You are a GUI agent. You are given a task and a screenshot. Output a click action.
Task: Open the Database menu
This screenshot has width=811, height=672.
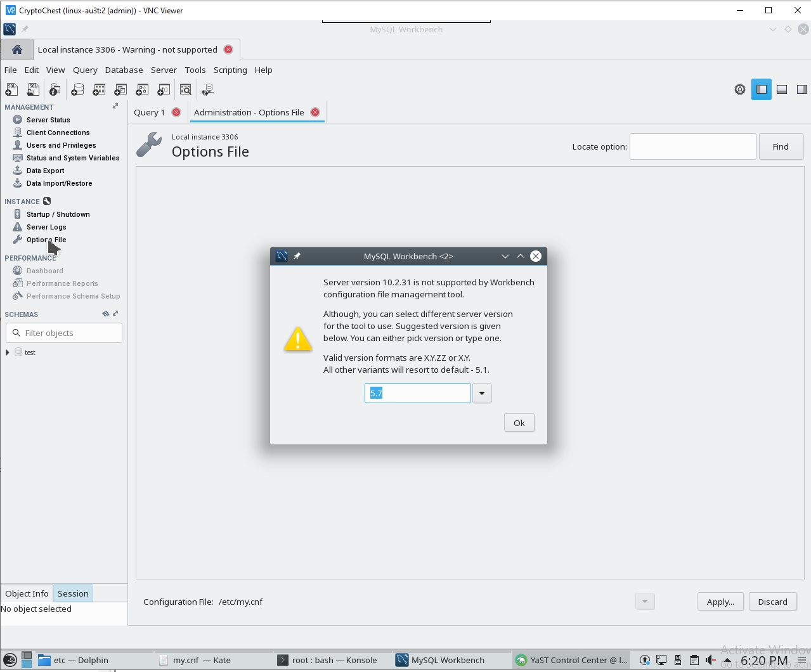coord(124,70)
